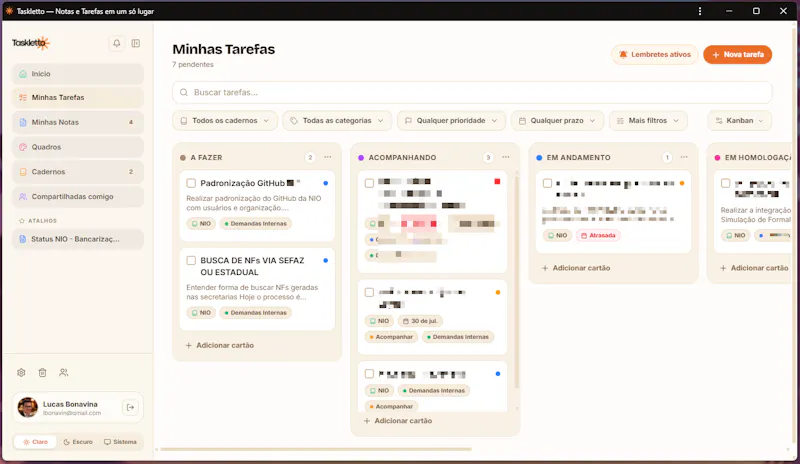The height and width of the screenshot is (464, 800).
Task: Click the horizontal scrollbar below the board
Action: click(316, 449)
